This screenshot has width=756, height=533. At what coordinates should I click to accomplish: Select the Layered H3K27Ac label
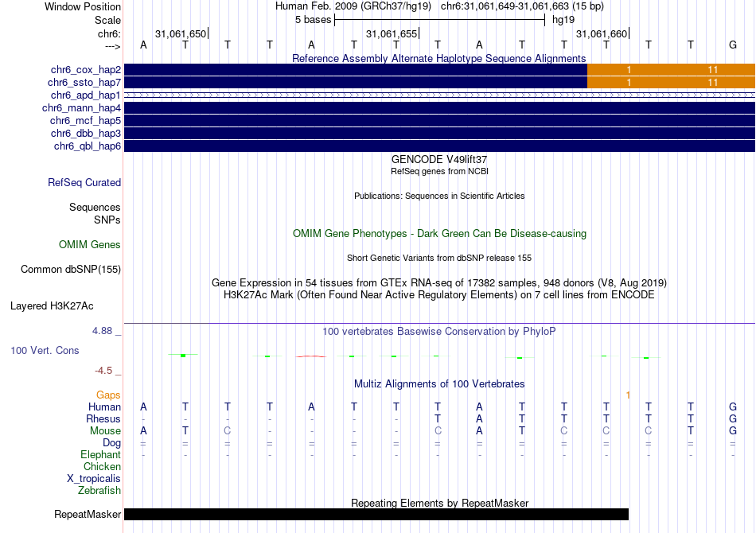point(52,306)
